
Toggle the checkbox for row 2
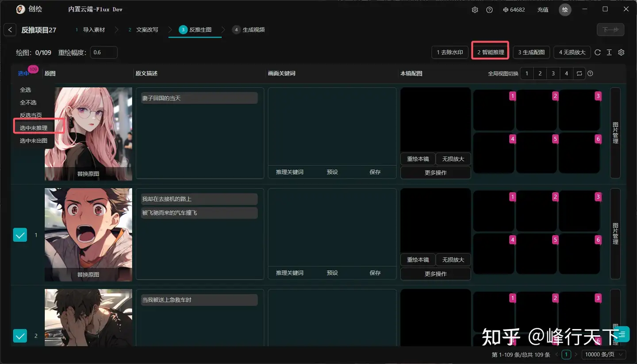[x=20, y=336]
